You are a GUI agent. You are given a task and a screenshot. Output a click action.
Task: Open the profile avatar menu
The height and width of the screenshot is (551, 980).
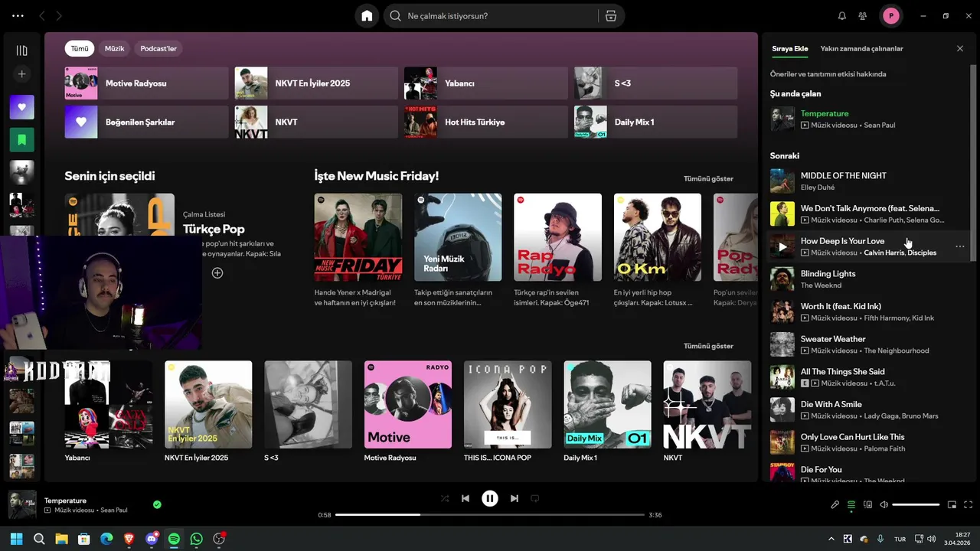(x=890, y=16)
